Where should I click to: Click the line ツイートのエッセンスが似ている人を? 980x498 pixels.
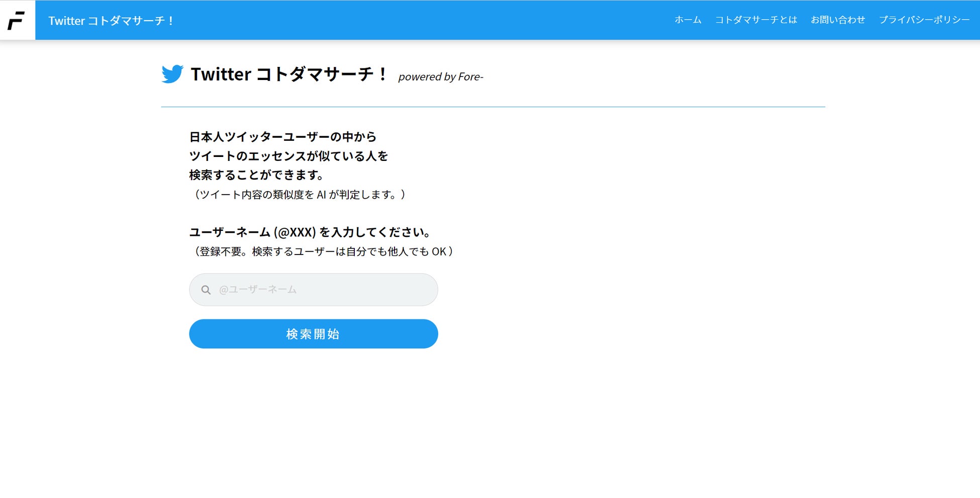[289, 156]
